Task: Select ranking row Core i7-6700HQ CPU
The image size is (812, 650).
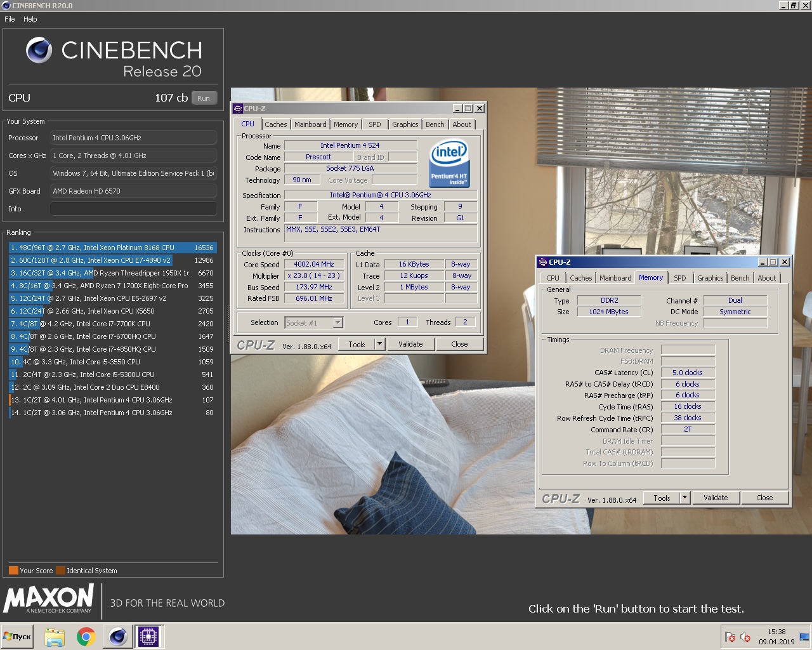Action: (112, 336)
